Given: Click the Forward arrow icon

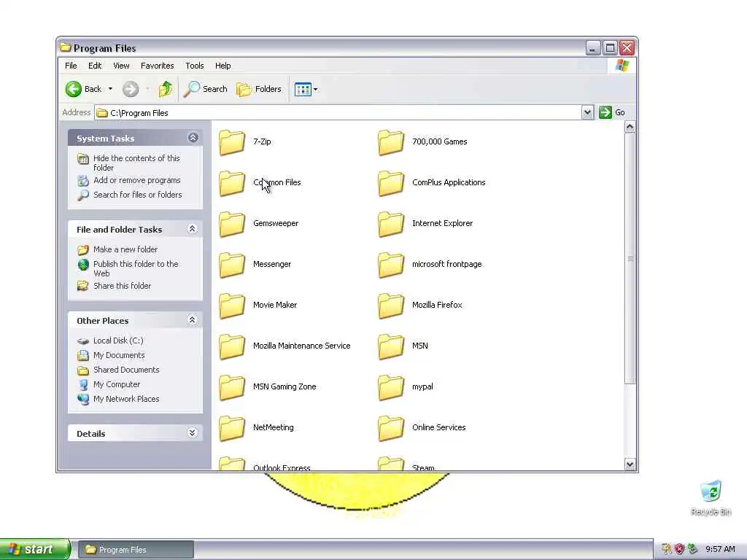Looking at the screenshot, I should (x=131, y=89).
